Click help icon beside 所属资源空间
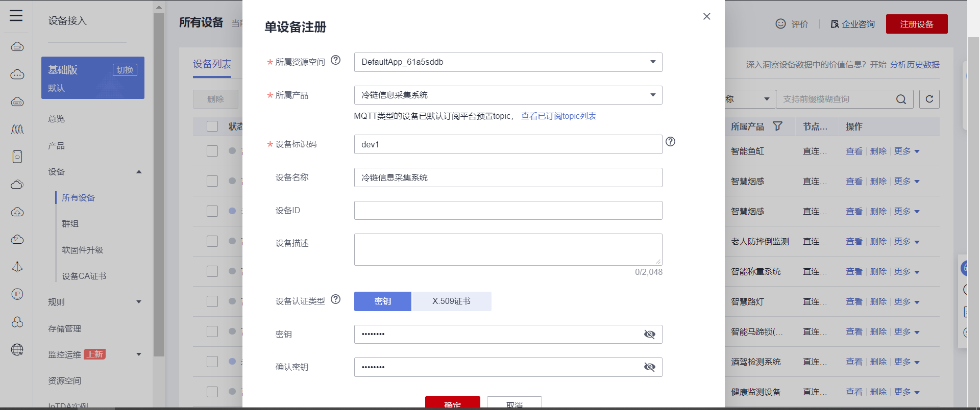Screen dimensions: 980x410 coord(335,60)
